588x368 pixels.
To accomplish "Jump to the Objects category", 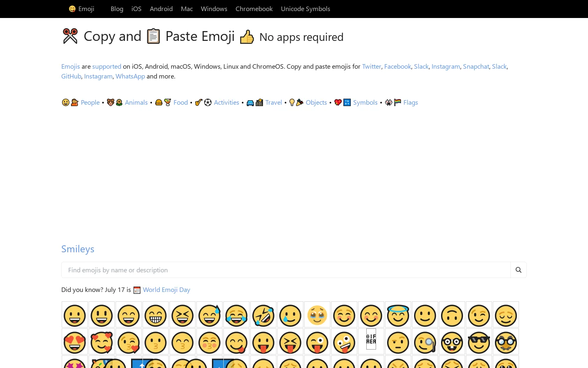I will (316, 102).
